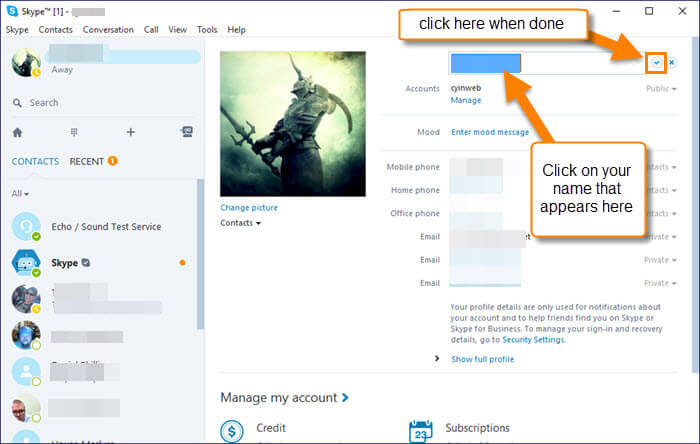Open Manage my account heading

[x=284, y=398]
